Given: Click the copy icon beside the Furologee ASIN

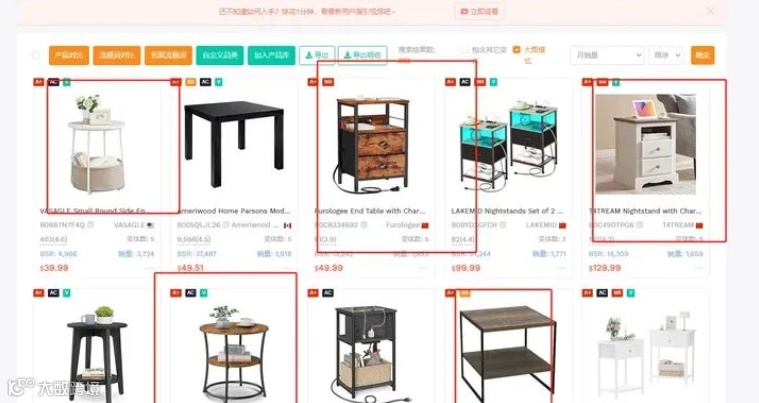Looking at the screenshot, I should [x=364, y=225].
